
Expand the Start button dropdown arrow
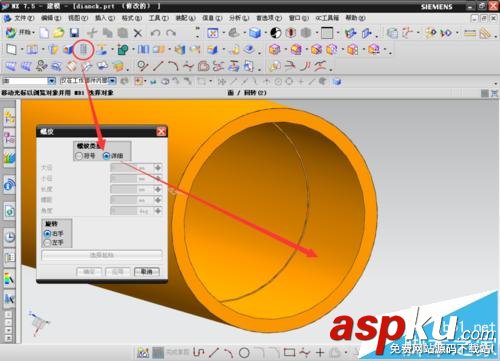pyautogui.click(x=33, y=33)
